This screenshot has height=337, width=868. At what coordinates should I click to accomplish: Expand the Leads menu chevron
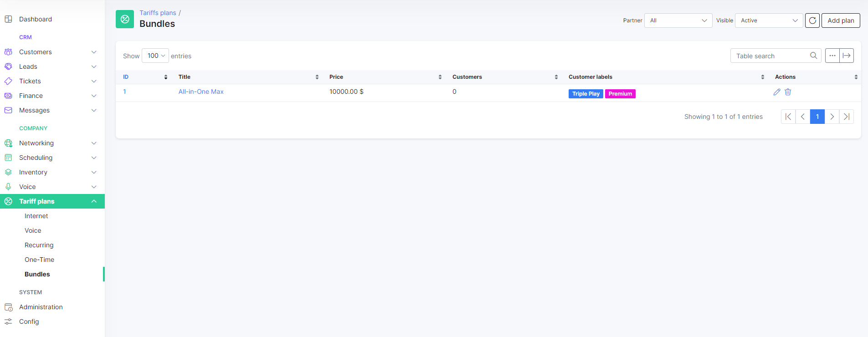coord(94,66)
